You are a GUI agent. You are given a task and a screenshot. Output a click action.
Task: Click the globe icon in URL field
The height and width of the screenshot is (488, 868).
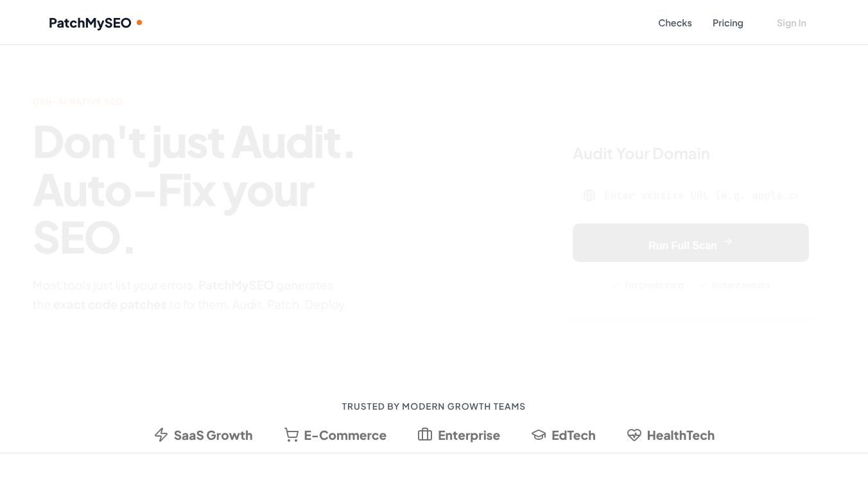(x=589, y=195)
